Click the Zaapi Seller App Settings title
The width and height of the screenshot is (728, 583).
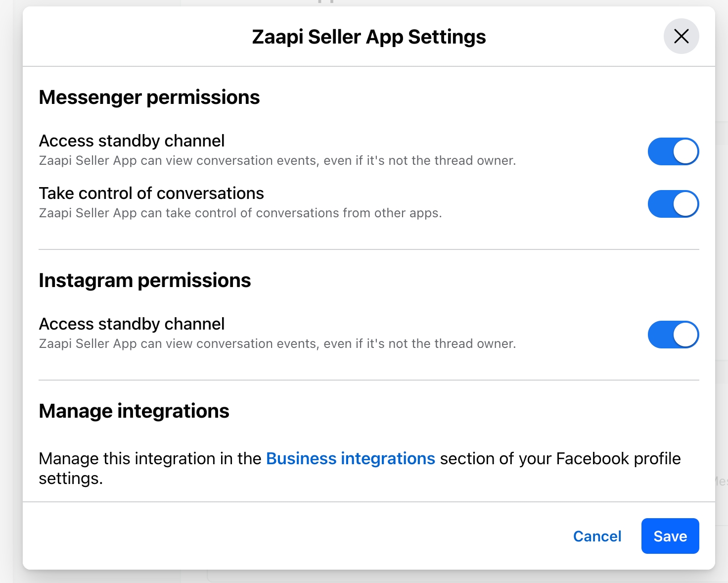[368, 37]
